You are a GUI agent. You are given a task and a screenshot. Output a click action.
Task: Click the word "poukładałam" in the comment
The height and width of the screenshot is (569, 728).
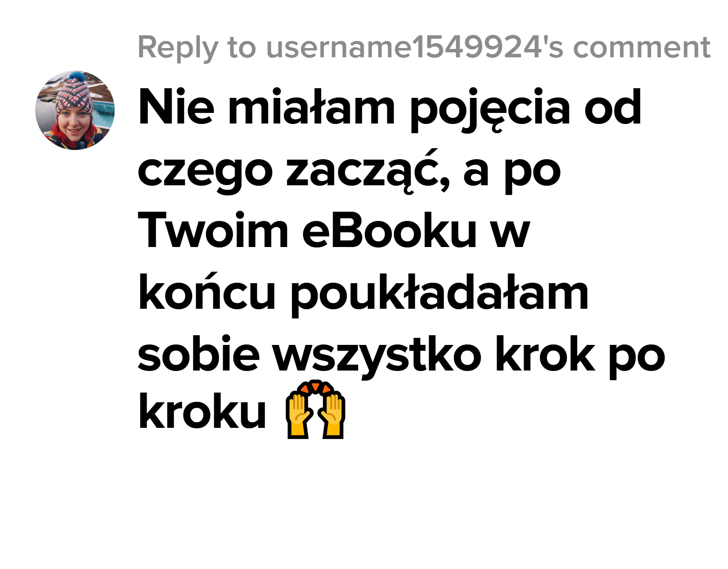point(440,294)
